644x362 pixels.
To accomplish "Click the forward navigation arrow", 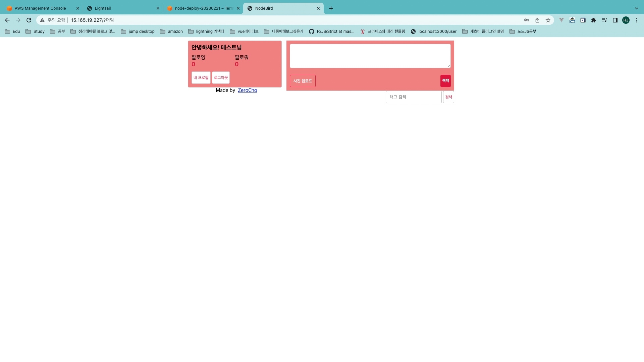I will pos(18,20).
